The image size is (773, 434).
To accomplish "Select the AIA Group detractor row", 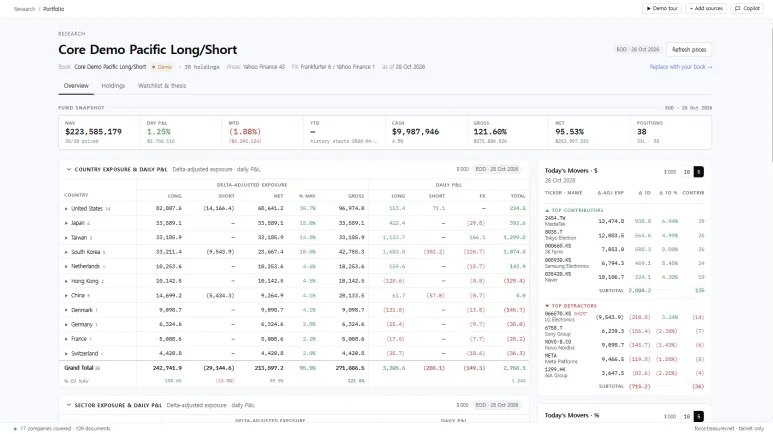I will tap(625, 372).
